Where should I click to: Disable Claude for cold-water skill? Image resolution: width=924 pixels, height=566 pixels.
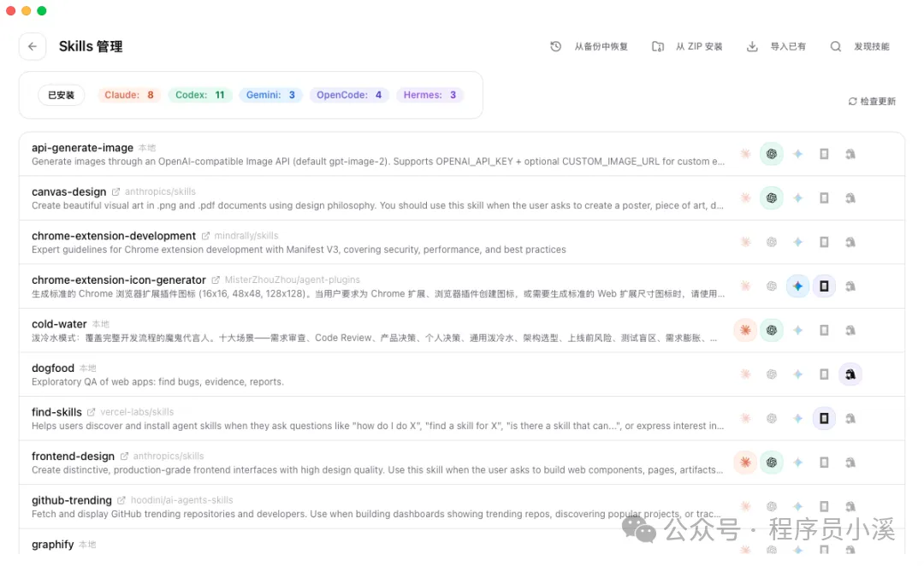(745, 330)
